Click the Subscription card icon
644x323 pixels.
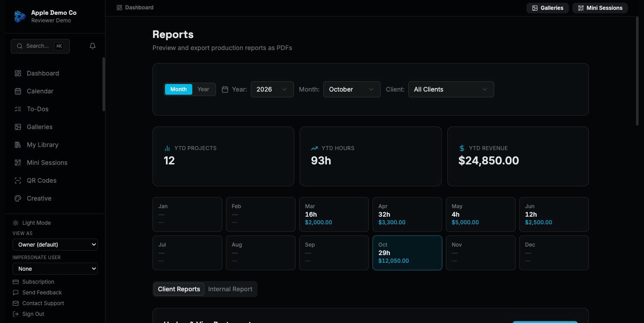(16, 282)
